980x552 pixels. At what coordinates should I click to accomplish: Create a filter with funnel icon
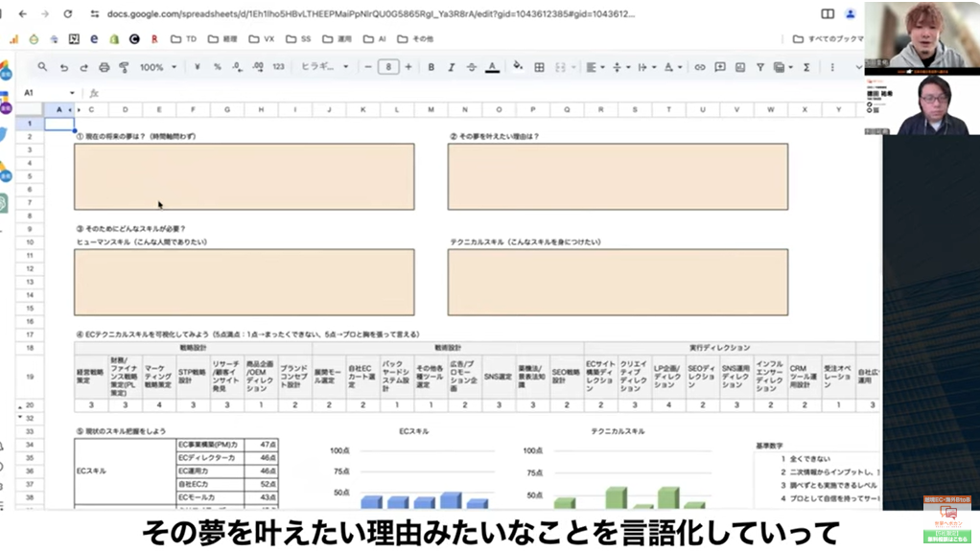pyautogui.click(x=760, y=67)
